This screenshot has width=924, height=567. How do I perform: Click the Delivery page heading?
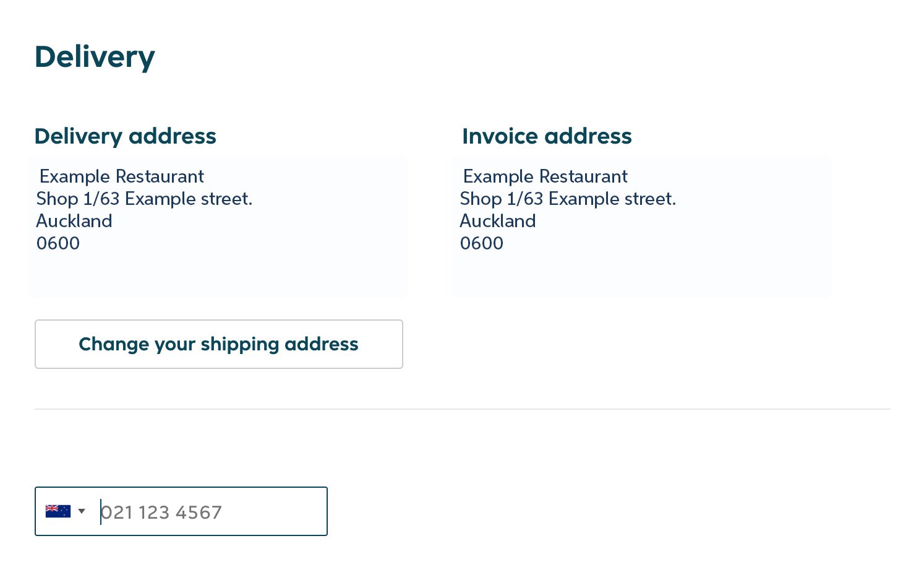coord(95,56)
